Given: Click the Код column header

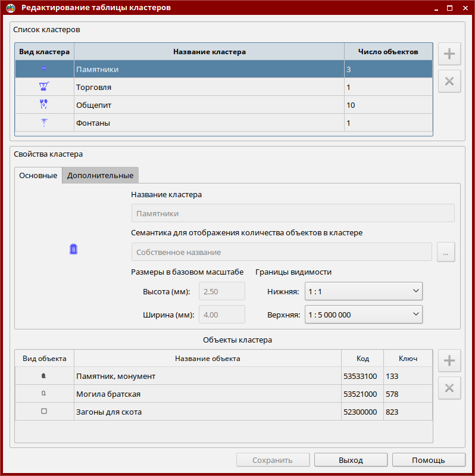Looking at the screenshot, I should 362,359.
